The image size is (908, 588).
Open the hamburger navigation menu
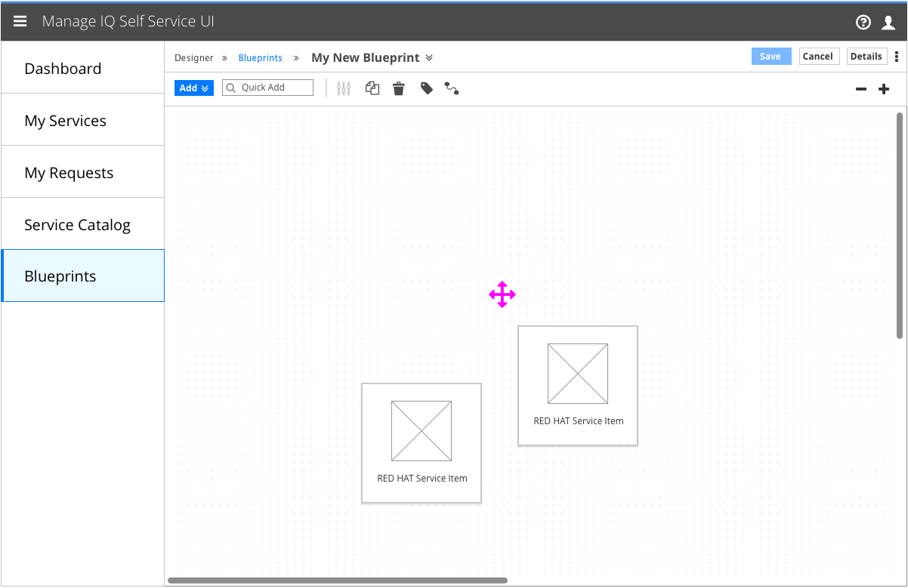point(20,21)
